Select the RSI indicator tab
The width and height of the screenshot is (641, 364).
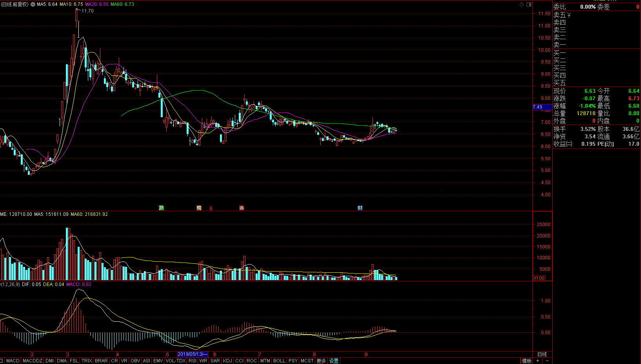tap(192, 361)
